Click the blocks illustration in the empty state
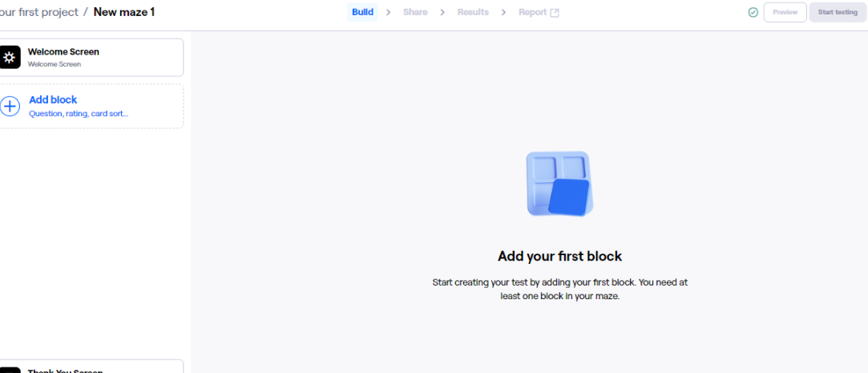The width and height of the screenshot is (868, 373). 559,184
